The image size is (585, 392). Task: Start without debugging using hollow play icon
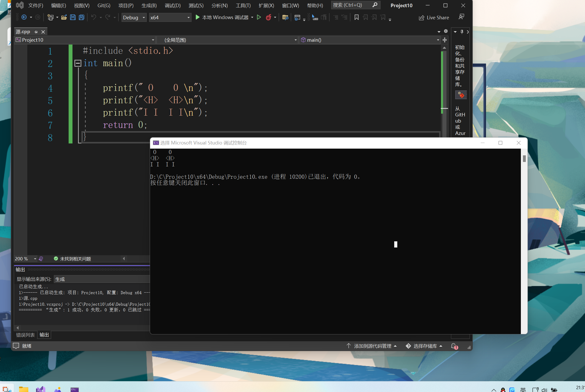click(x=259, y=18)
